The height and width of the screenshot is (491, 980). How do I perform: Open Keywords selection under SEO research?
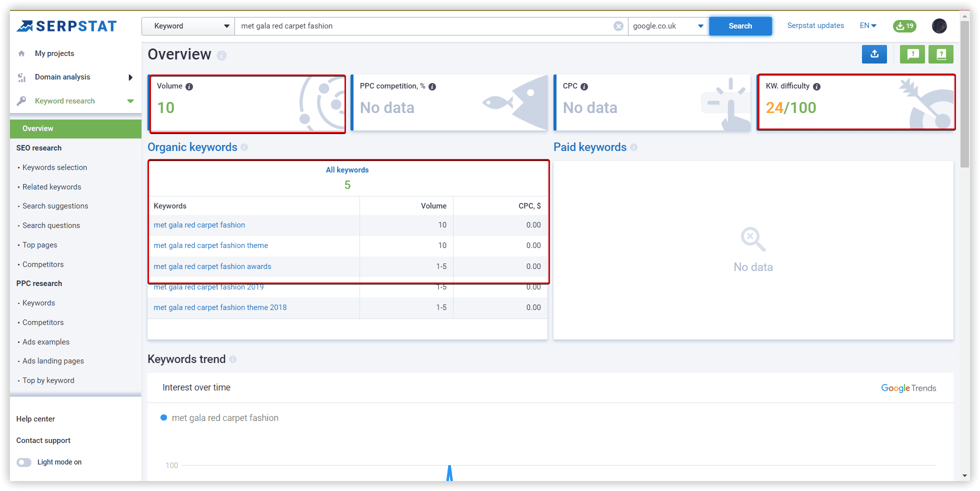[x=54, y=167]
